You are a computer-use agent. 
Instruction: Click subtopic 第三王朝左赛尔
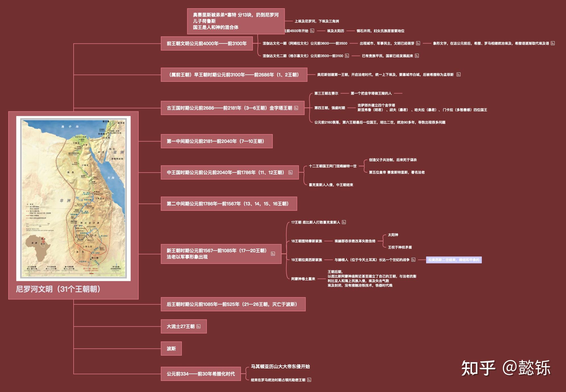point(326,93)
